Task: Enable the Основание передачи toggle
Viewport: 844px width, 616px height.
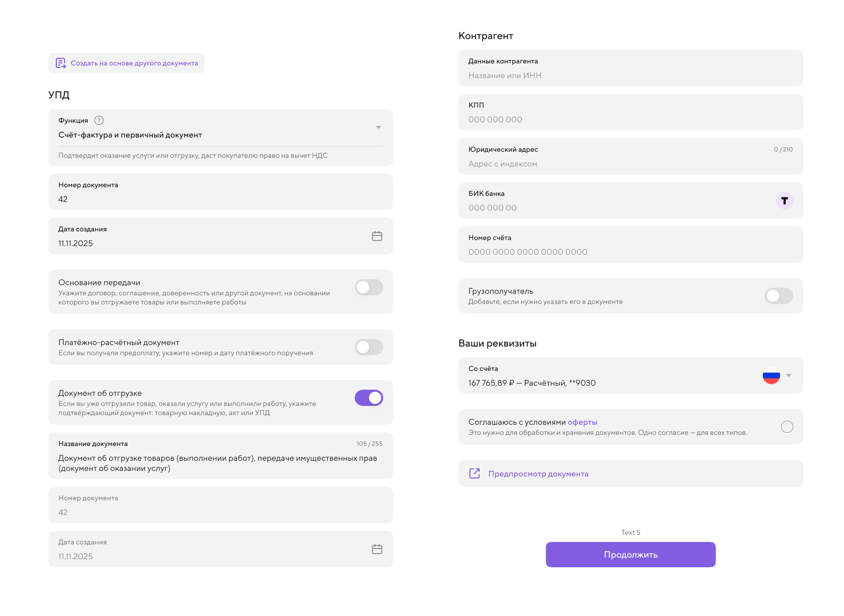Action: [x=368, y=287]
